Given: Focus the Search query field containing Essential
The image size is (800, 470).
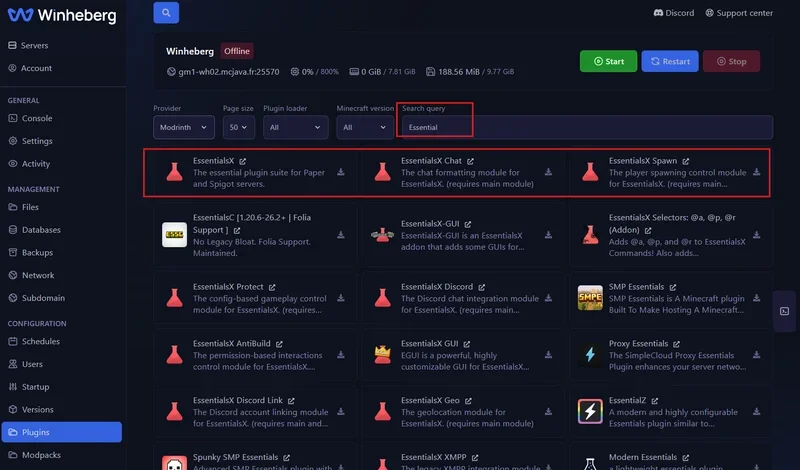Looking at the screenshot, I should pyautogui.click(x=587, y=127).
